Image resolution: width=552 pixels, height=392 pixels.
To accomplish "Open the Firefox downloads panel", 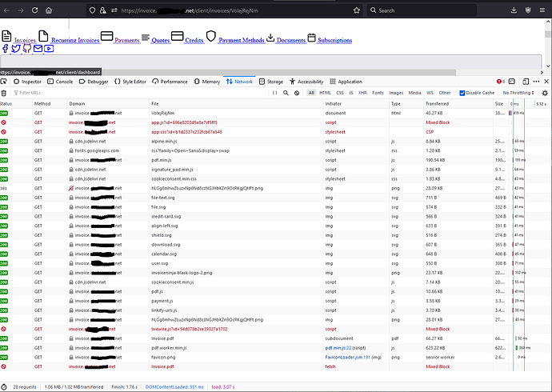I will coord(514,10).
